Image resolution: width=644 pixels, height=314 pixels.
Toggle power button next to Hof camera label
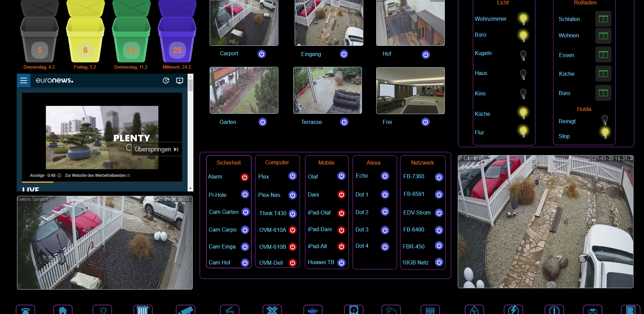click(x=426, y=55)
